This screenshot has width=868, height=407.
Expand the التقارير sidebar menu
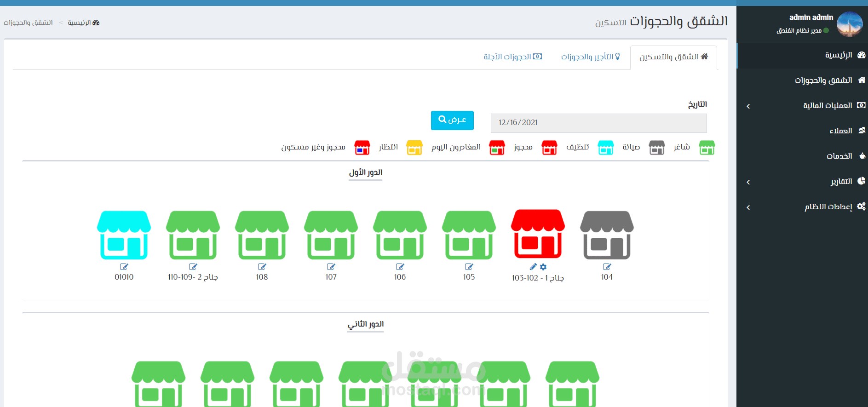coord(802,182)
